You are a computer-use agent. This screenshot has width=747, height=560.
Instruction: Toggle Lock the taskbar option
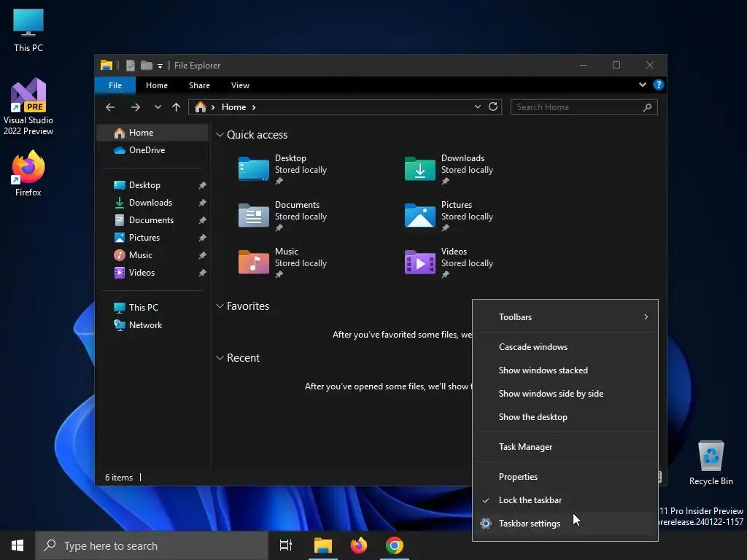pos(565,500)
